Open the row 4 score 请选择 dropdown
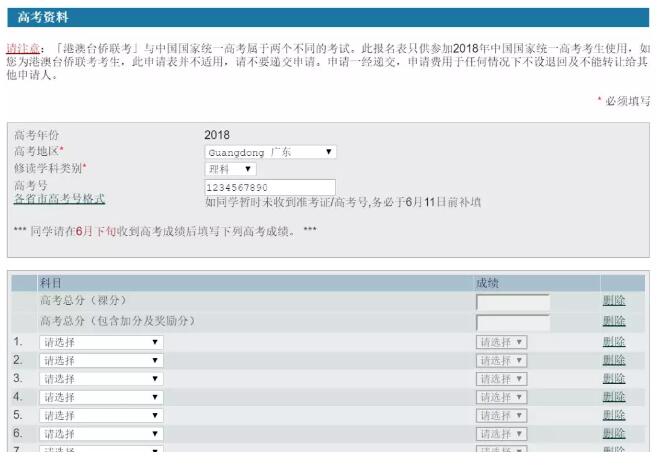 pyautogui.click(x=501, y=397)
